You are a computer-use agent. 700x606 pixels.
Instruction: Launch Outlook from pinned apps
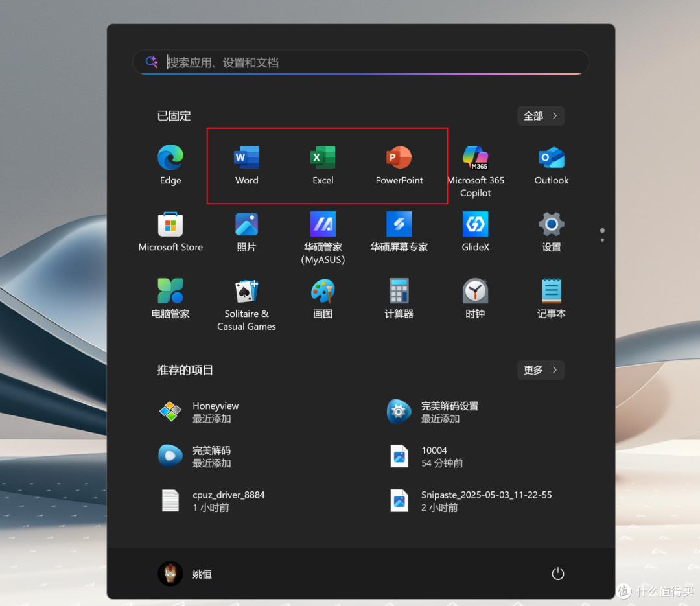click(x=552, y=165)
